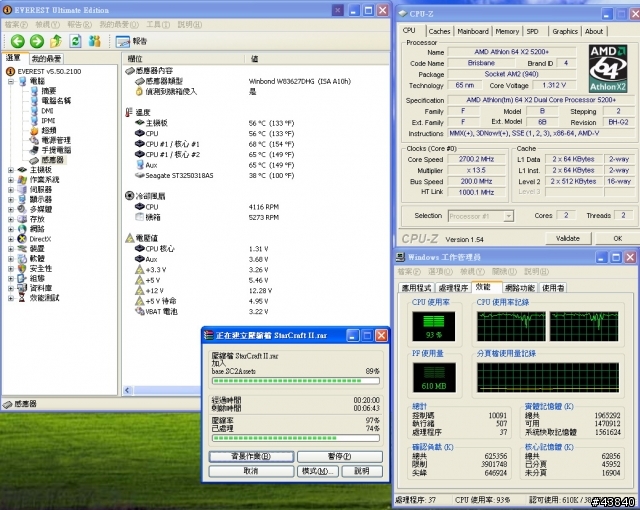Click 暫停(P) pause button in WinRAR dialog
Viewport: 640px width, 510px height.
[x=340, y=456]
